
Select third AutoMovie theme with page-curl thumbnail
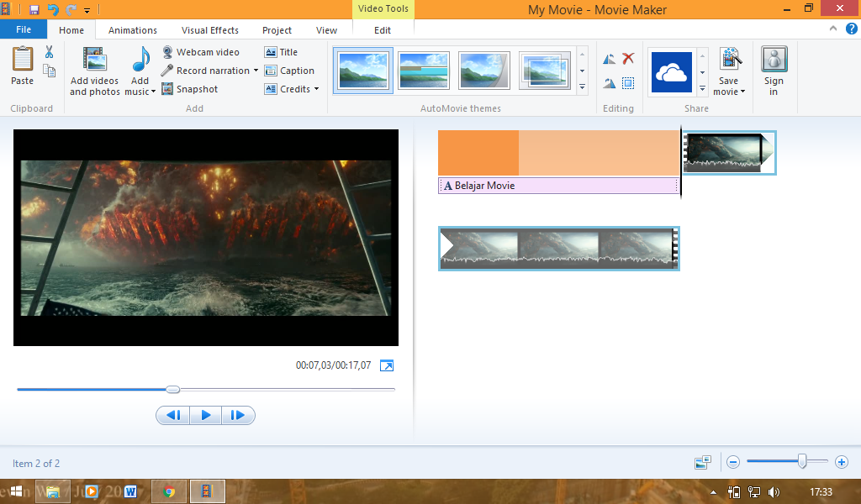[x=483, y=71]
